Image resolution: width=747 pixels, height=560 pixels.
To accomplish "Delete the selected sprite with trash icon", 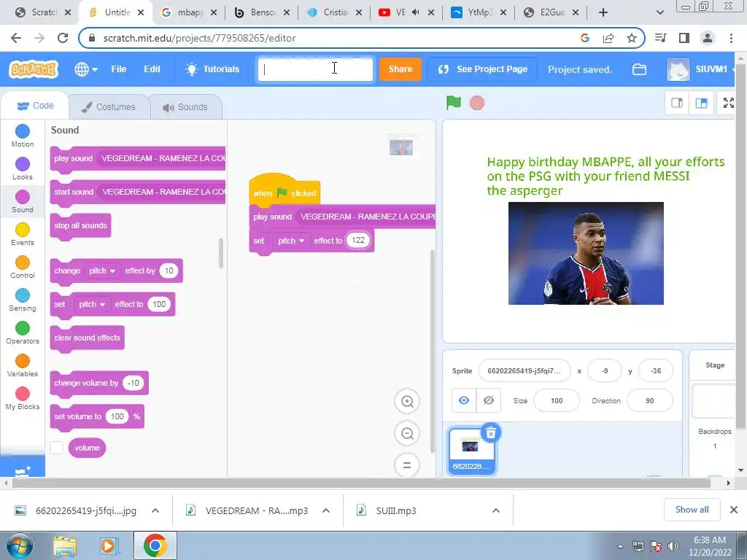I will pyautogui.click(x=491, y=432).
